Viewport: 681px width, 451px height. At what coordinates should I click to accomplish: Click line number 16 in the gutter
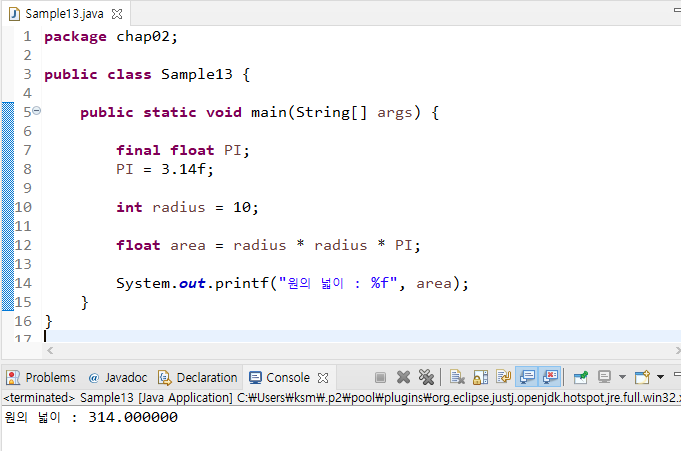click(x=23, y=321)
